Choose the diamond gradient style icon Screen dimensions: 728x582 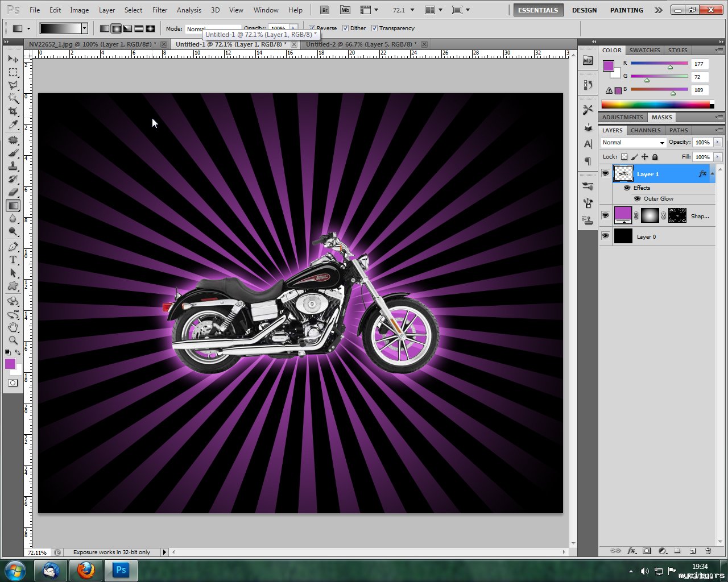tap(150, 28)
